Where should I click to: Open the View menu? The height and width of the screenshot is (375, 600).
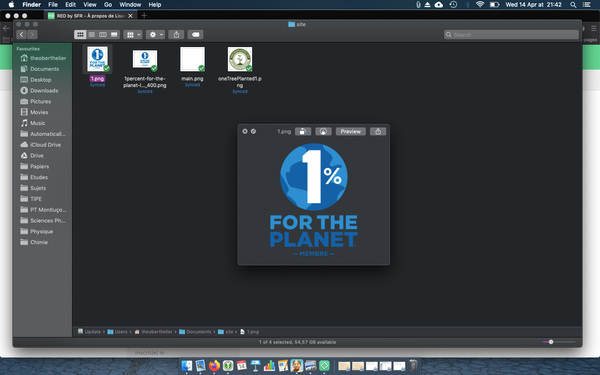pyautogui.click(x=90, y=5)
